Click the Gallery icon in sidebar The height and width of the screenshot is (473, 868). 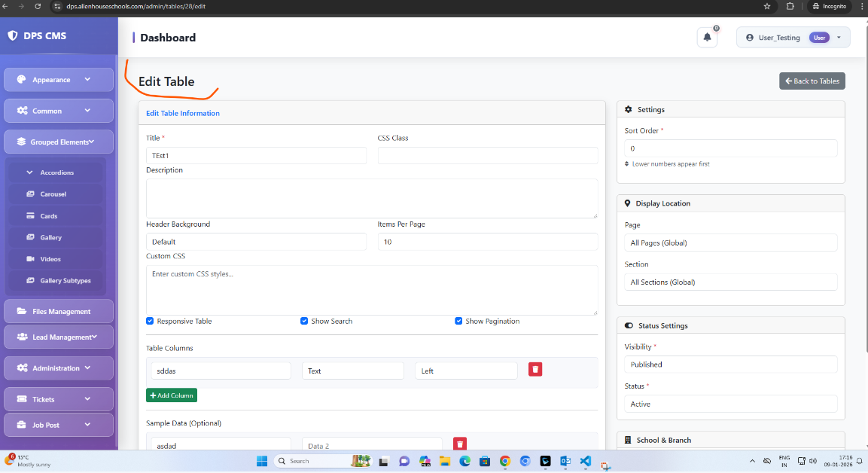click(31, 237)
